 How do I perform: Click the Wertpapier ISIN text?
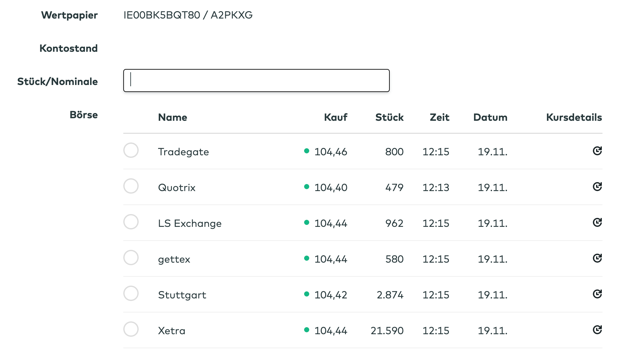188,15
